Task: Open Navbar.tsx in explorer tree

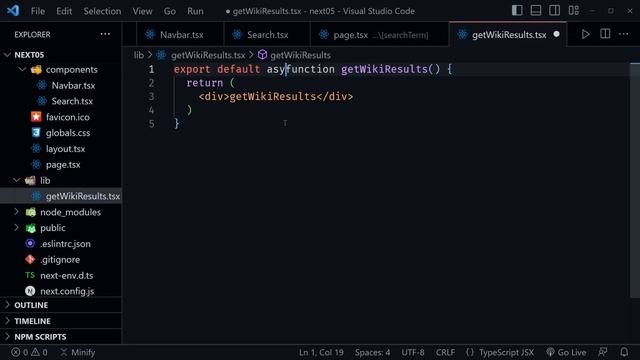Action: [x=73, y=85]
